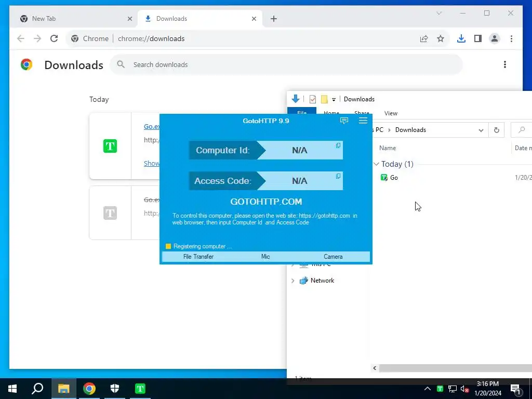Reload the Chrome downloads page

pos(54,38)
